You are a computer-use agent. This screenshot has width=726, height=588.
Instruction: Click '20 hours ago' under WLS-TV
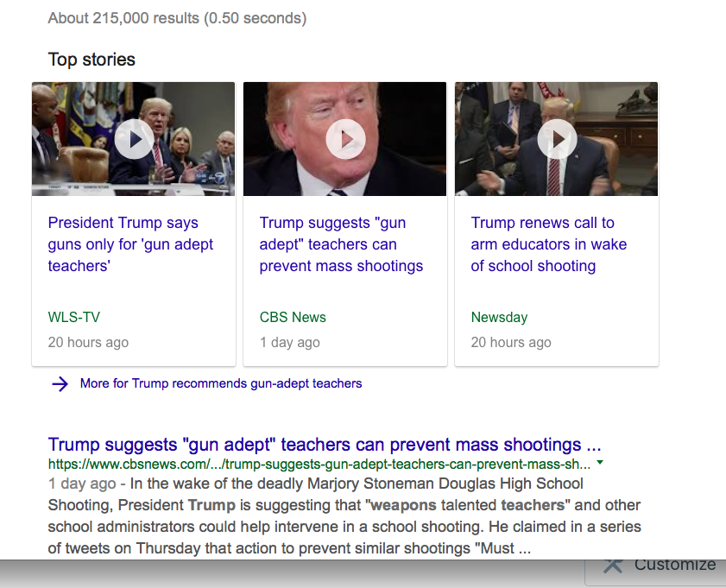click(88, 343)
